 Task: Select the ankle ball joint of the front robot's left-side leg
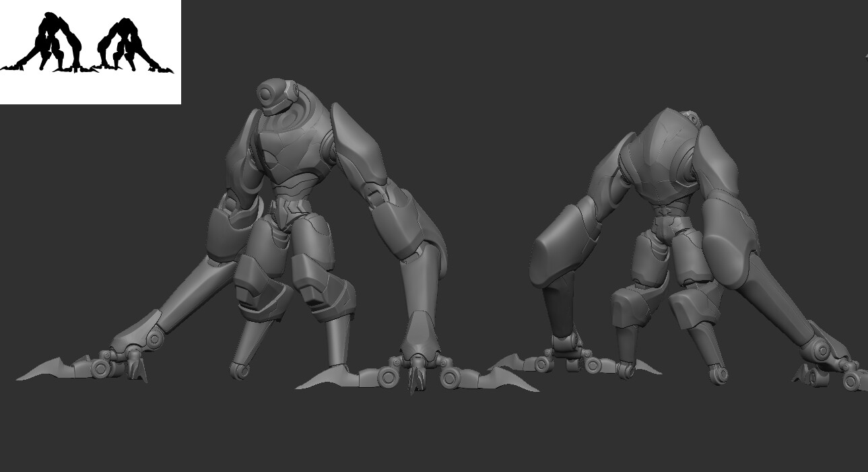point(240,370)
